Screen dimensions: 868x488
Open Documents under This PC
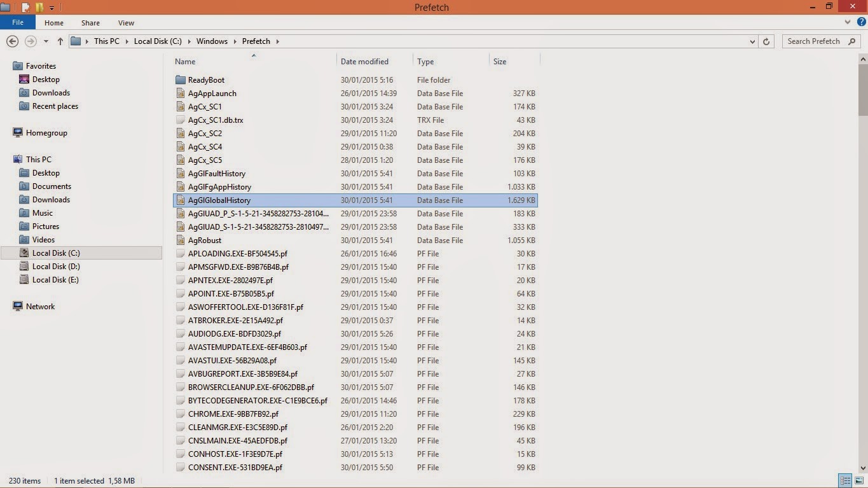[52, 186]
